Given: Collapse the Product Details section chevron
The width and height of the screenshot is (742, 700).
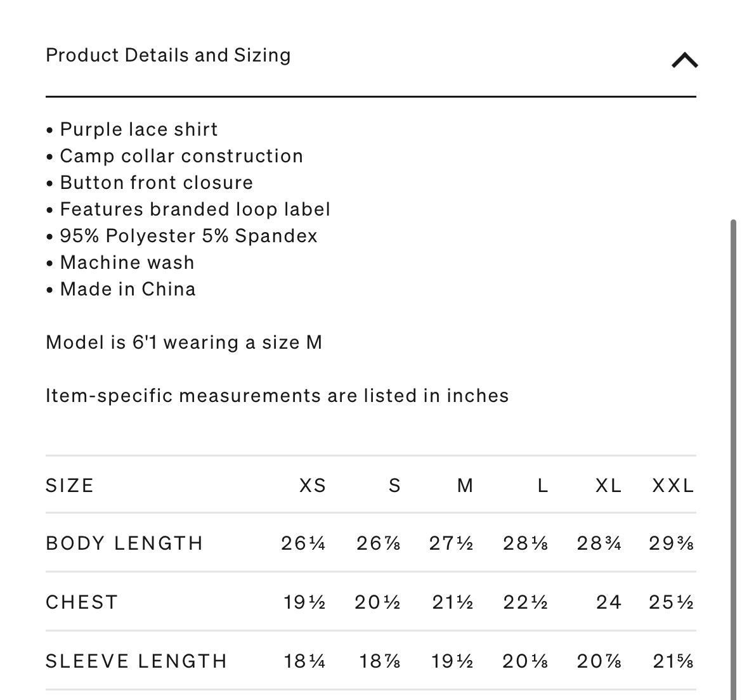Looking at the screenshot, I should pyautogui.click(x=685, y=60).
